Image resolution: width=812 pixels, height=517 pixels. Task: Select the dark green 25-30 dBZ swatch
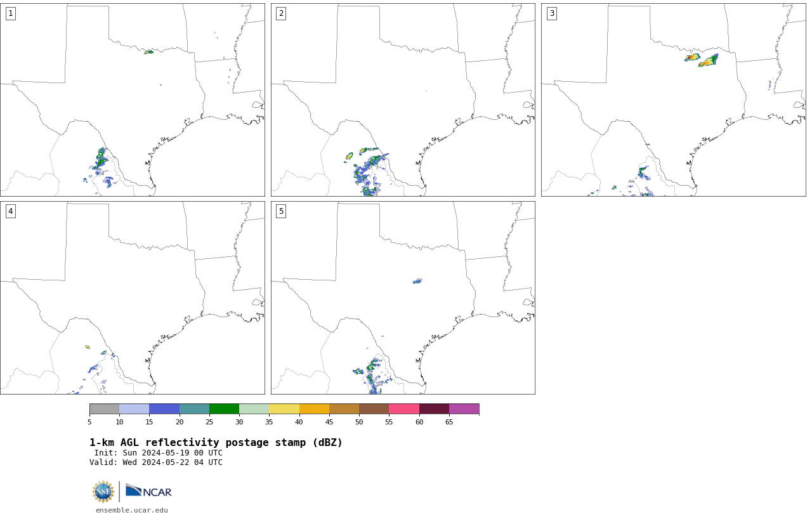(224, 409)
